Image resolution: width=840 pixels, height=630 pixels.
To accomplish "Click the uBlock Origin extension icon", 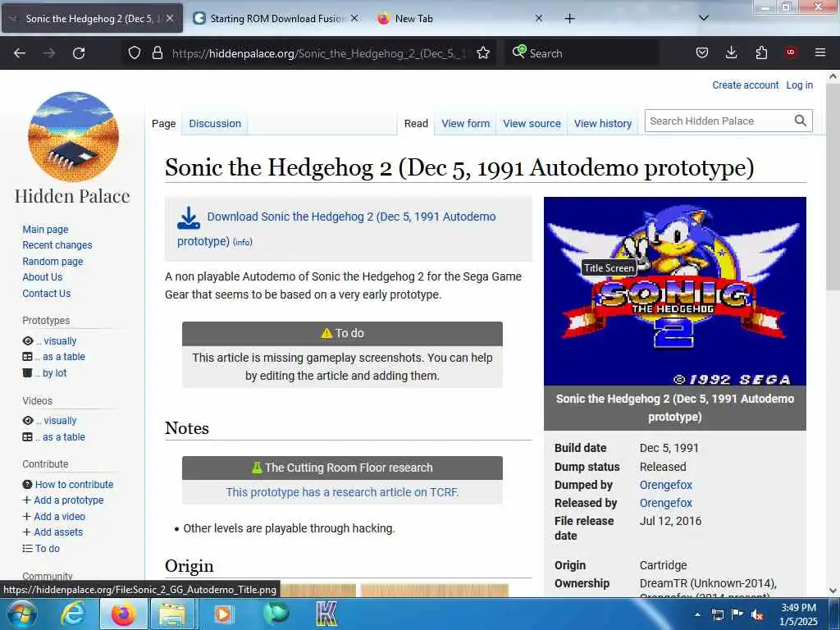I will pos(791,52).
